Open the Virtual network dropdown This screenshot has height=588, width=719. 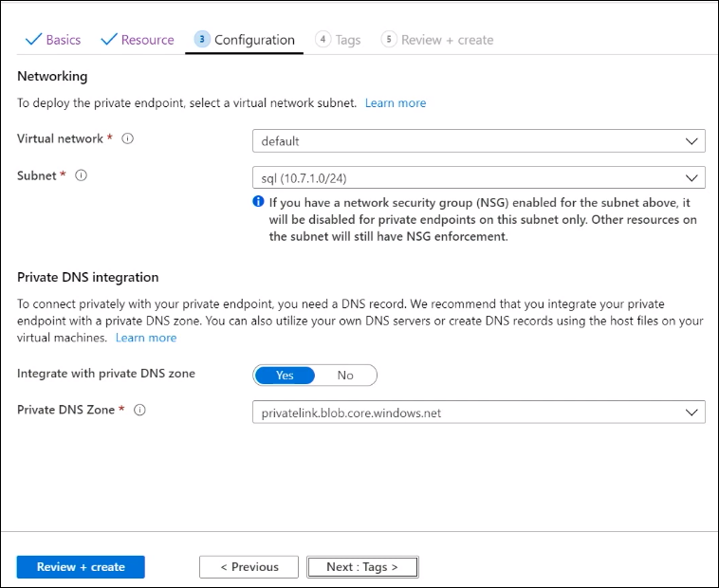point(479,141)
